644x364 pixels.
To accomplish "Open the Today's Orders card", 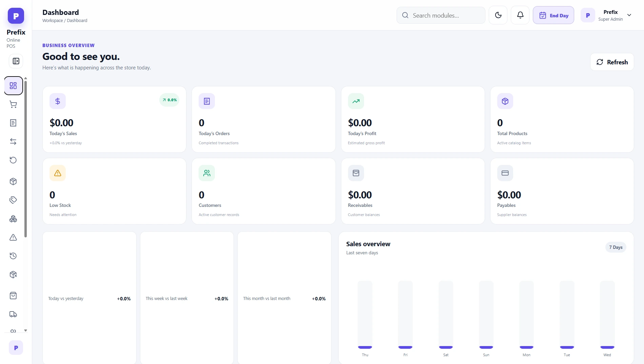I will tap(263, 119).
